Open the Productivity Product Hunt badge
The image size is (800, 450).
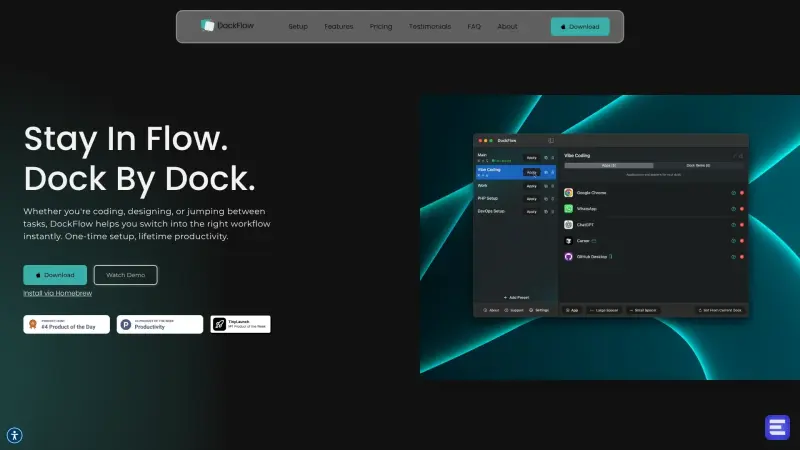[x=160, y=324]
